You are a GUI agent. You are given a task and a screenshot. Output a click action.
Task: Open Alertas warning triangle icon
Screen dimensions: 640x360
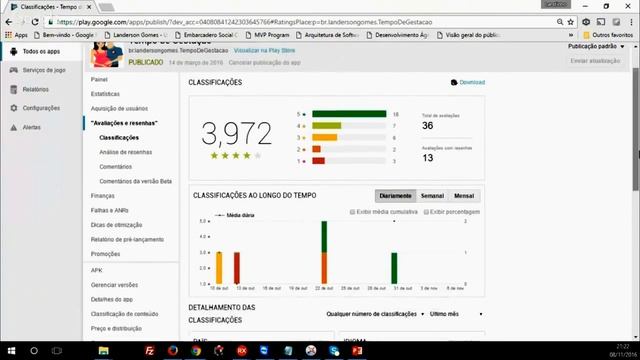tap(14, 127)
